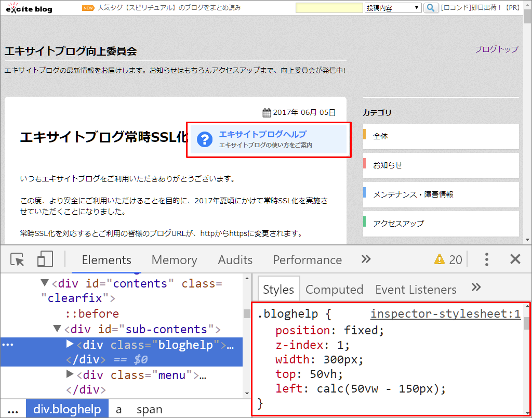Image resolution: width=532 pixels, height=418 pixels.
Task: Switch to the Elements tab
Action: (106, 260)
